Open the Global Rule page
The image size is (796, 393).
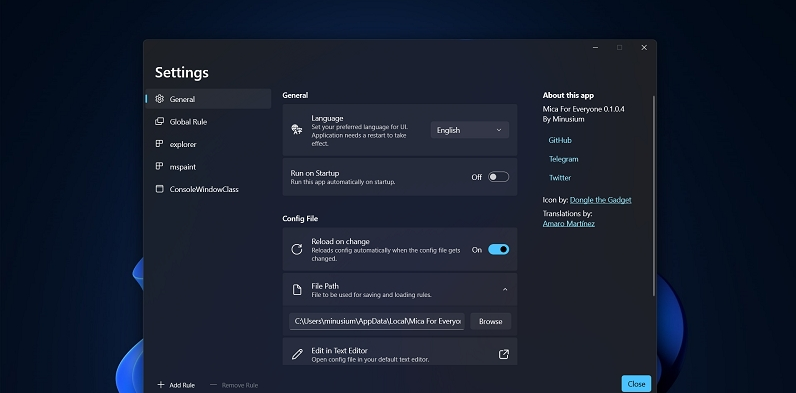(208, 121)
